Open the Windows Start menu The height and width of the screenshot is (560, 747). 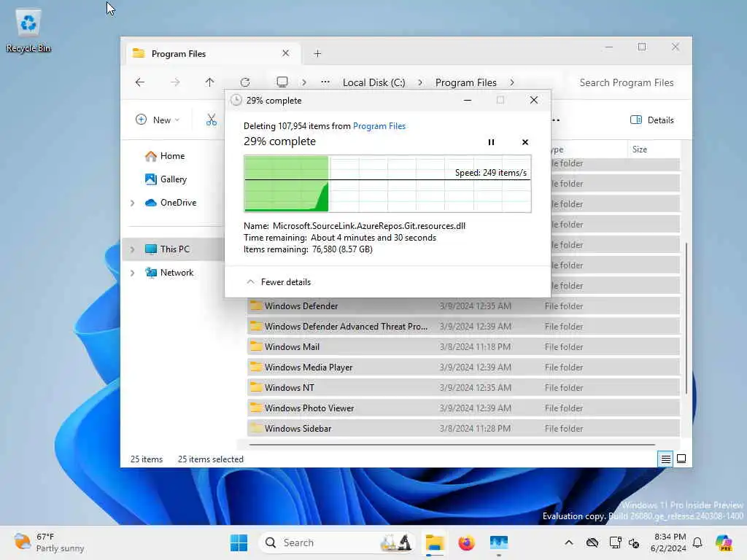click(239, 542)
